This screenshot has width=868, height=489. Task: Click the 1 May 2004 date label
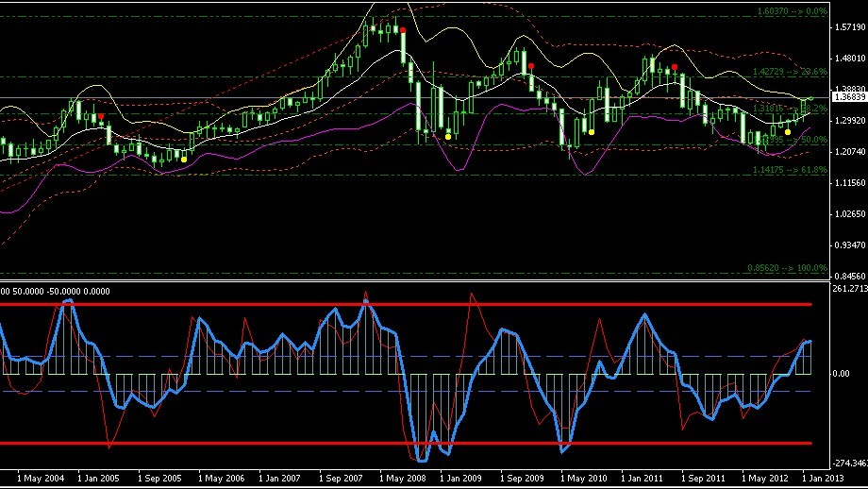41,479
